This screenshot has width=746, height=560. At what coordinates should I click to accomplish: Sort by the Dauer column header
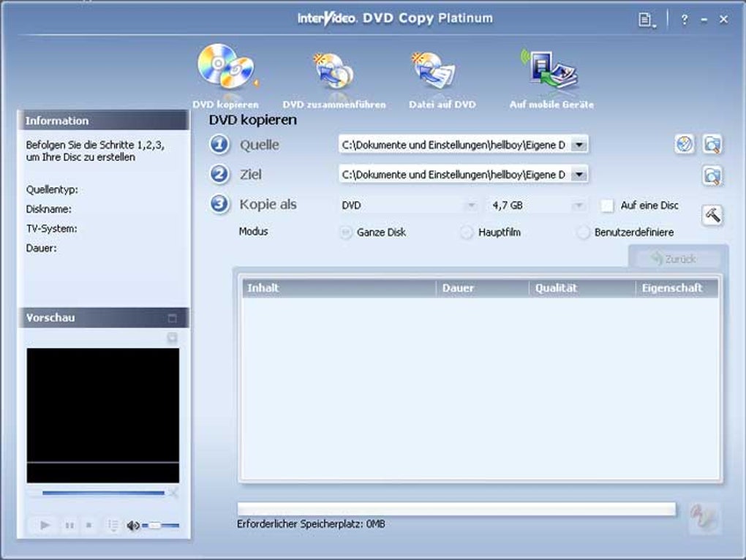pos(483,288)
